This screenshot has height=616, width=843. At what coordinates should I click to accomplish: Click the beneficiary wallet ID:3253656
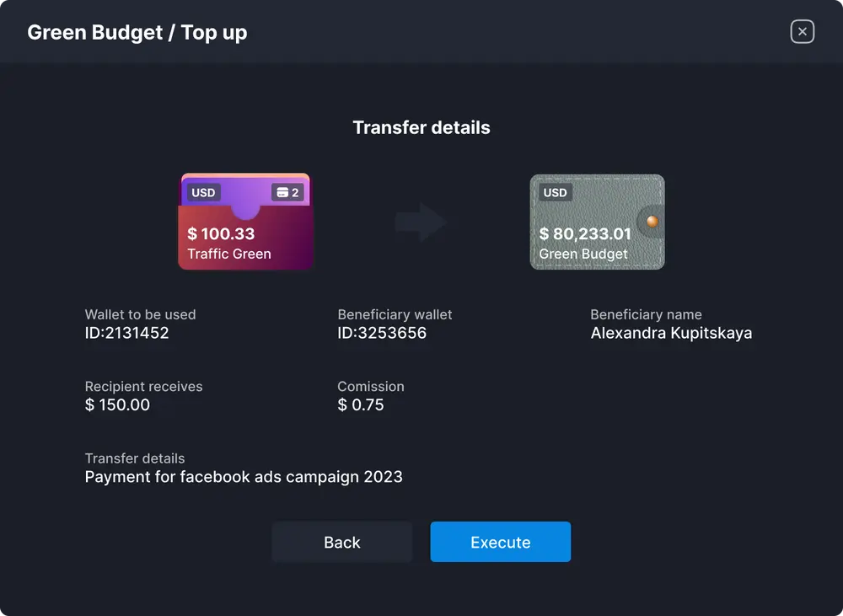382,333
